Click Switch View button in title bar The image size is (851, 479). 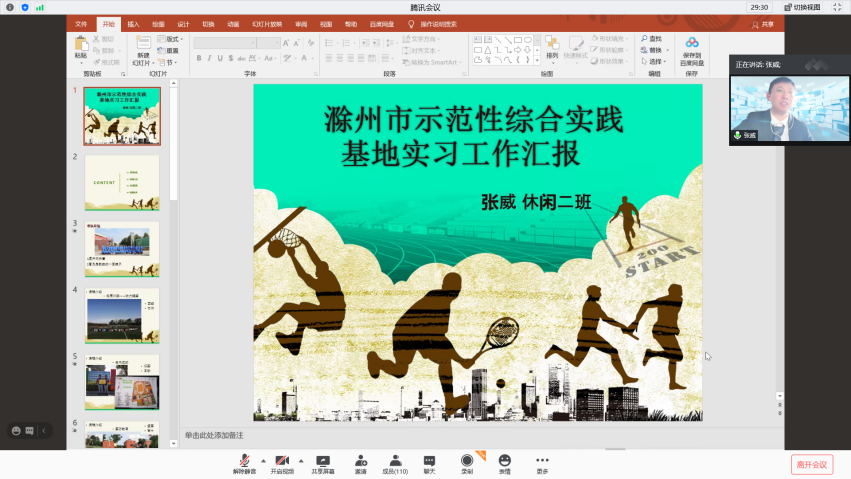pos(796,7)
